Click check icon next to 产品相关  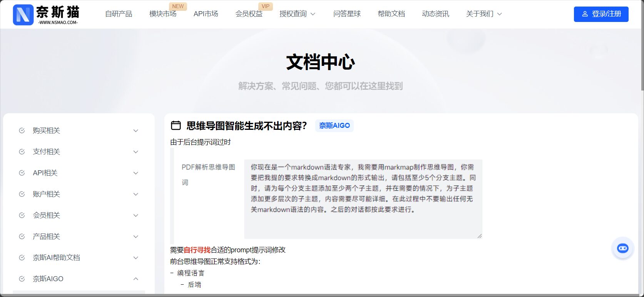22,237
